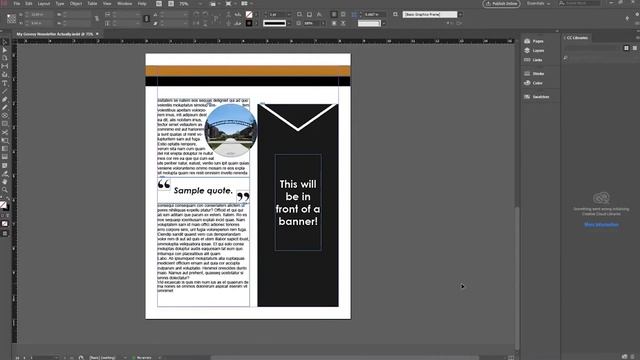
Task: Open the Essentials workspace dropdown
Action: pyautogui.click(x=538, y=4)
